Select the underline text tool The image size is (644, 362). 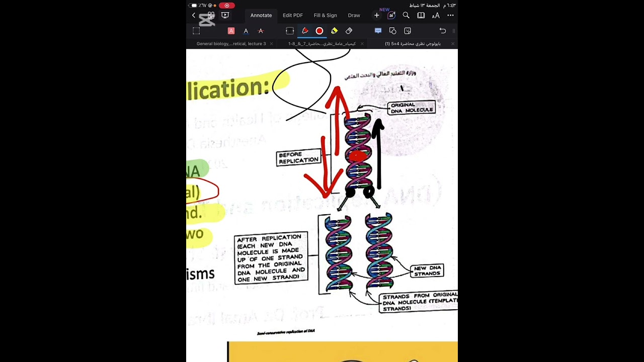click(246, 31)
